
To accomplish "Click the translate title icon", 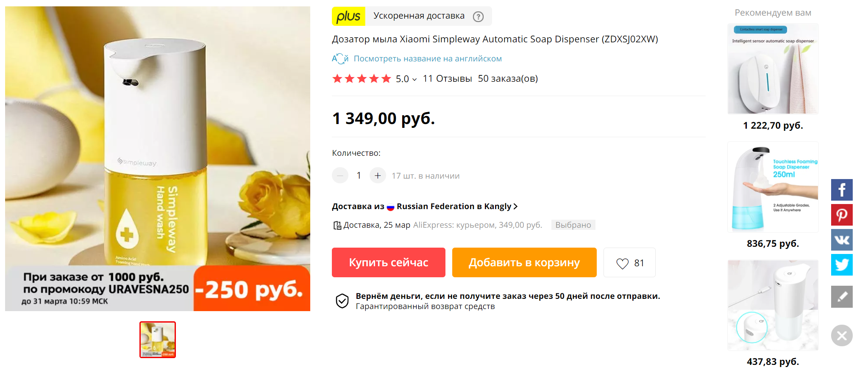I will point(340,58).
